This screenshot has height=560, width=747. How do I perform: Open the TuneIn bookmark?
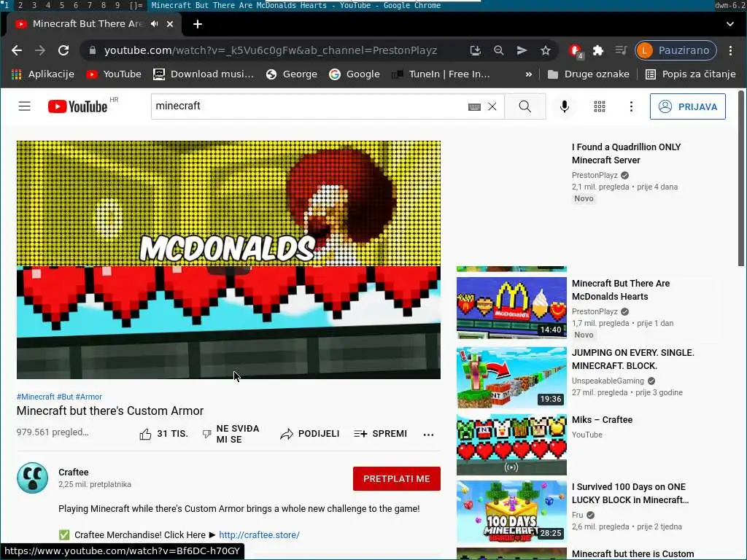[x=440, y=74]
